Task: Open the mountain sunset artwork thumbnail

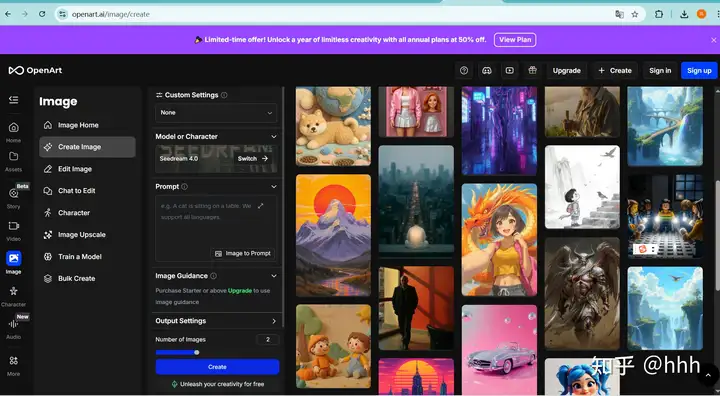Action: [x=333, y=235]
